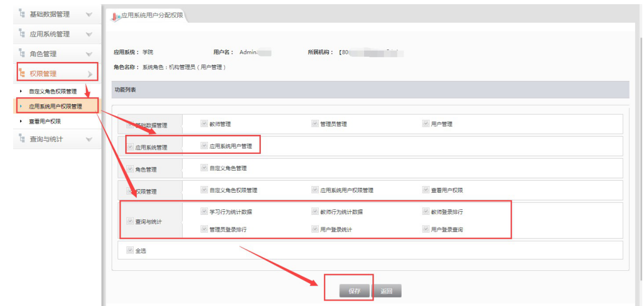This screenshot has height=306, width=644.
Task: Click the icon beside 查询与统计 in sidebar
Action: [x=21, y=139]
